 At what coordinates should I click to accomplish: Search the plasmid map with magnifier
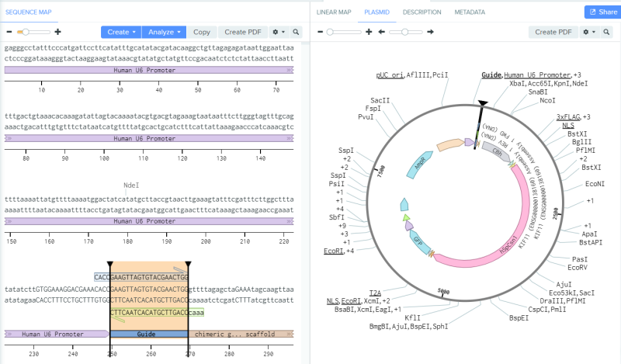pyautogui.click(x=606, y=32)
